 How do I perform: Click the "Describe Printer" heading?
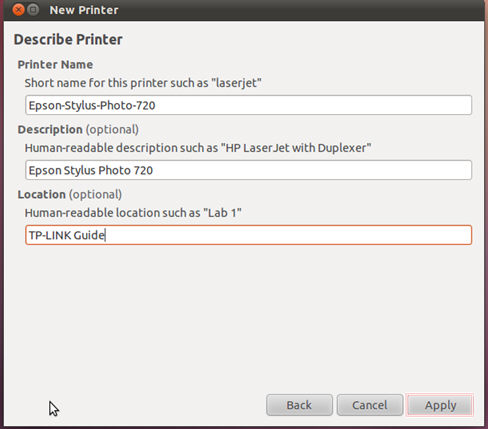(x=68, y=39)
